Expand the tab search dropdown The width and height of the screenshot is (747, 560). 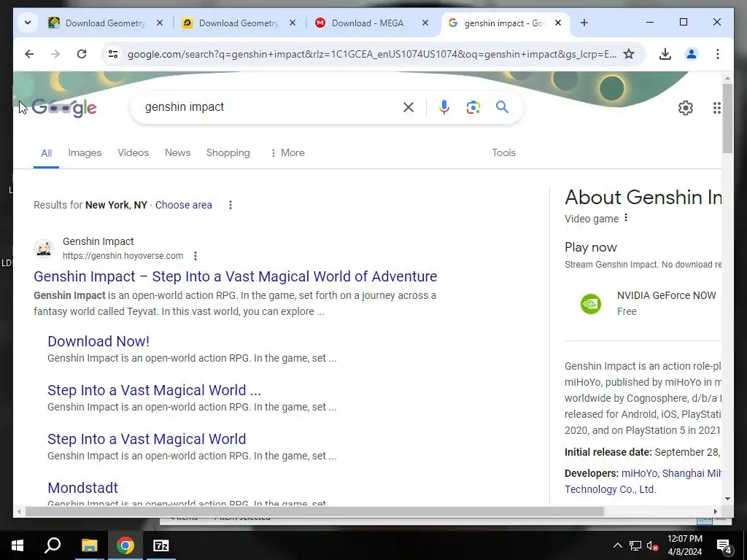pyautogui.click(x=28, y=23)
